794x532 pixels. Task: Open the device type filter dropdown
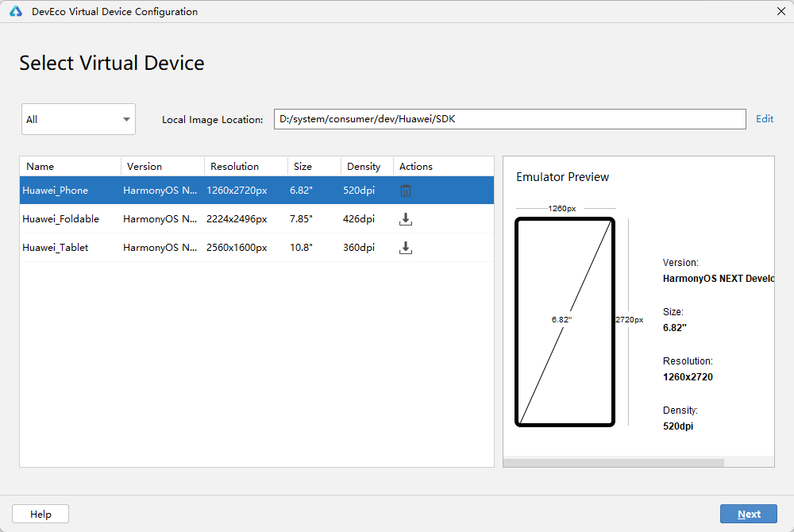tap(79, 119)
